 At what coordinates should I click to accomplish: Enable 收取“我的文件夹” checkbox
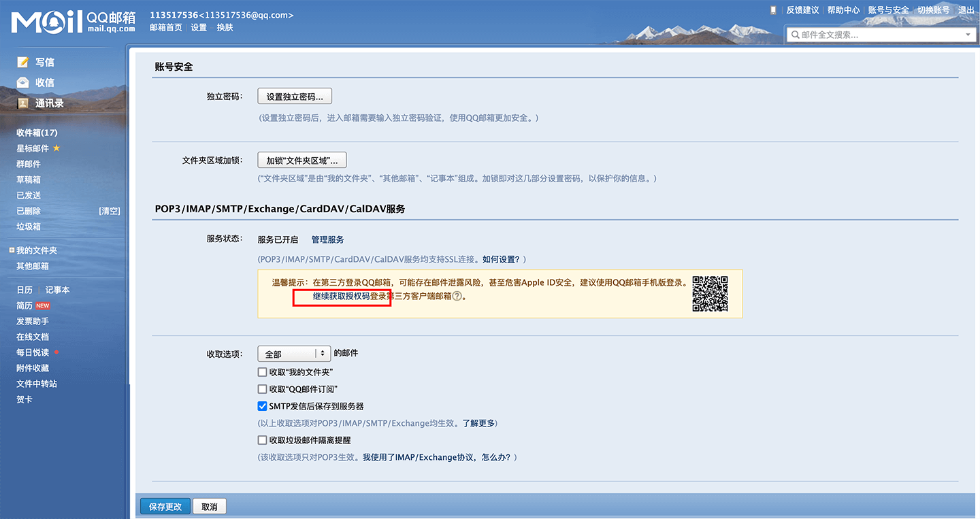pos(262,372)
